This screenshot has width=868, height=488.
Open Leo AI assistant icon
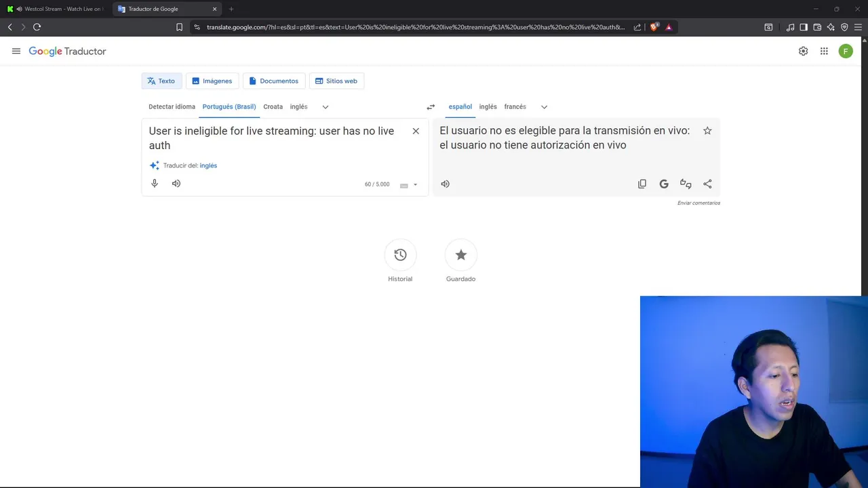pyautogui.click(x=831, y=27)
